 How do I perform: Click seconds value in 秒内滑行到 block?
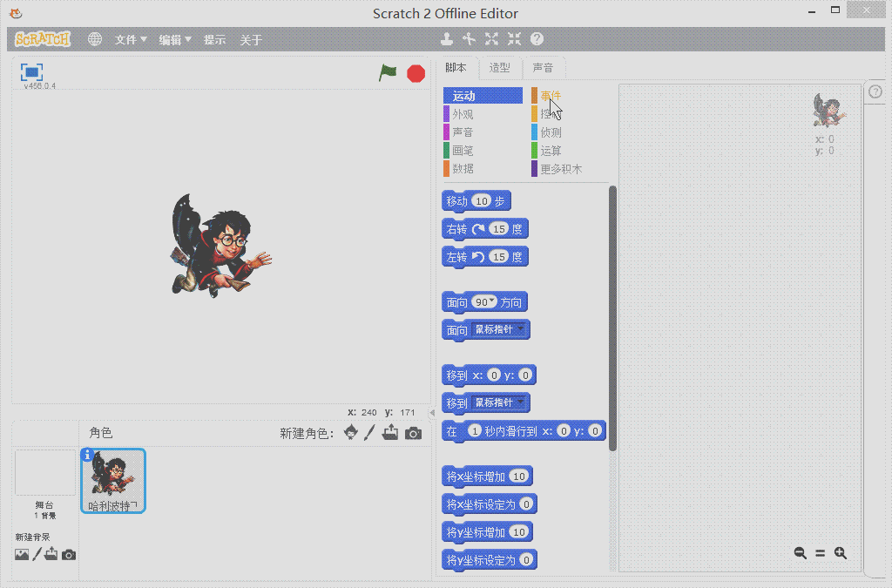[475, 431]
